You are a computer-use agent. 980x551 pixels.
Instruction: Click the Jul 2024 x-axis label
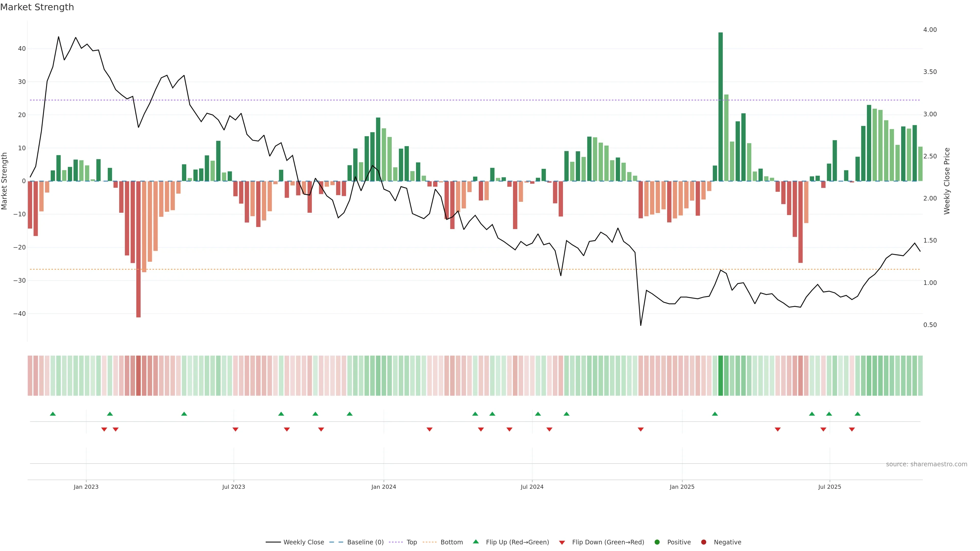(532, 487)
